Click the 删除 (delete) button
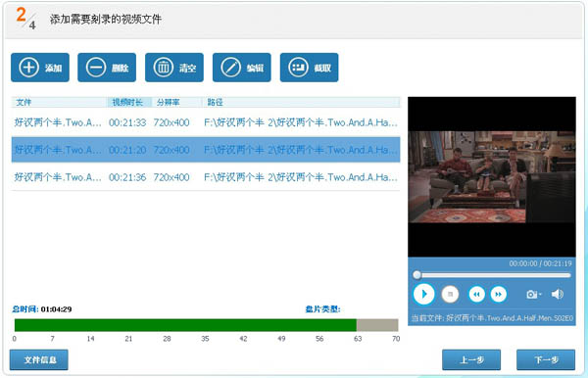Image resolution: width=588 pixels, height=378 pixels. (x=107, y=68)
